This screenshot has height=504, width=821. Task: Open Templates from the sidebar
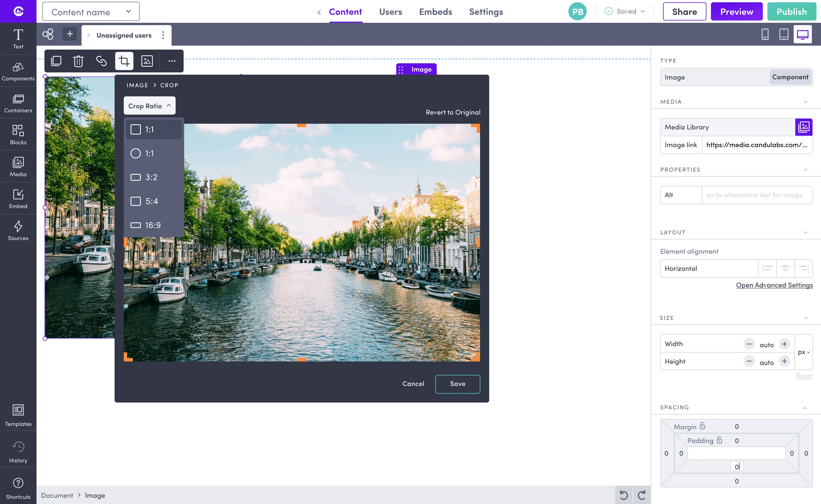18,415
